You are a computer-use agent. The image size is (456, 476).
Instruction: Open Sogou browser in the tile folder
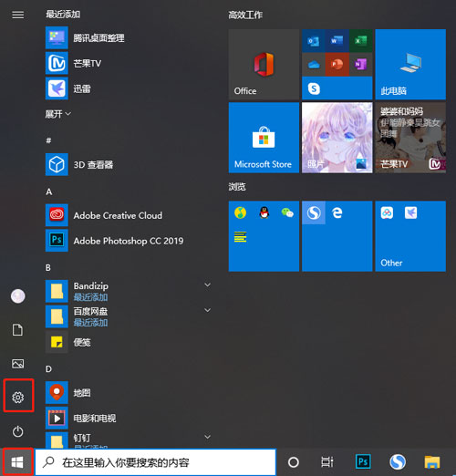[x=314, y=212]
